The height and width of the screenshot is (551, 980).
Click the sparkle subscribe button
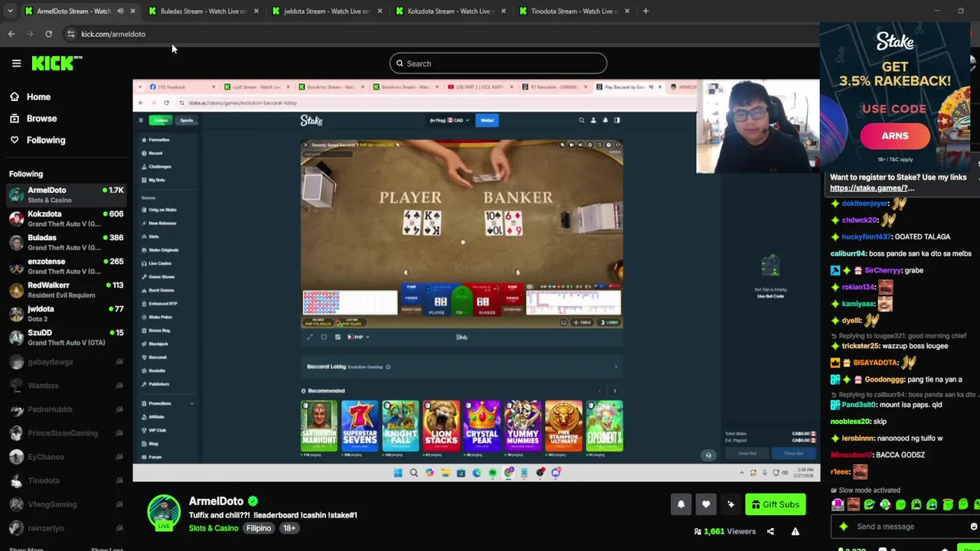coord(731,504)
